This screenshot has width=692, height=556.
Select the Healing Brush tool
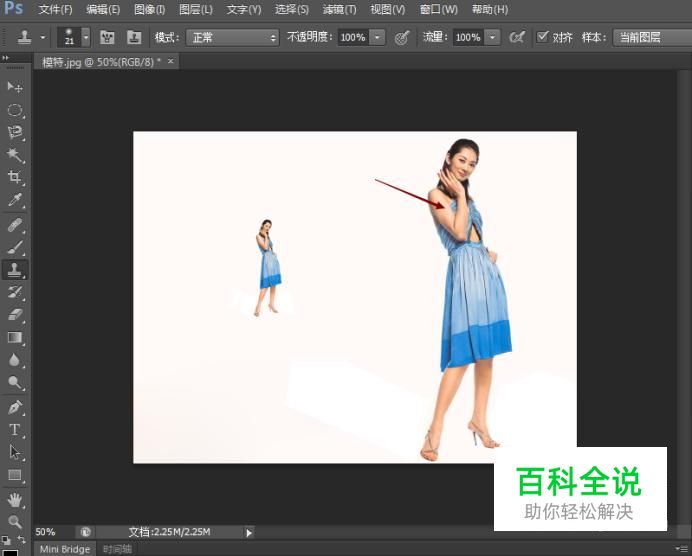(x=15, y=225)
